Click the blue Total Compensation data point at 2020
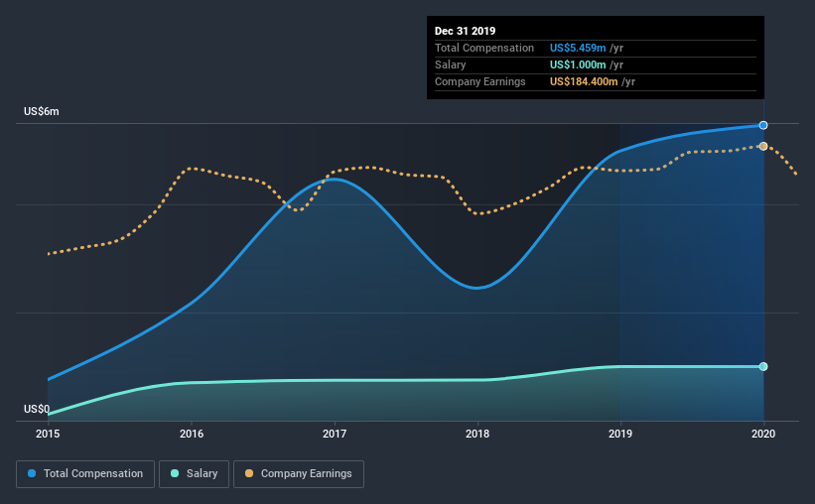This screenshot has height=504, width=815. click(x=763, y=125)
